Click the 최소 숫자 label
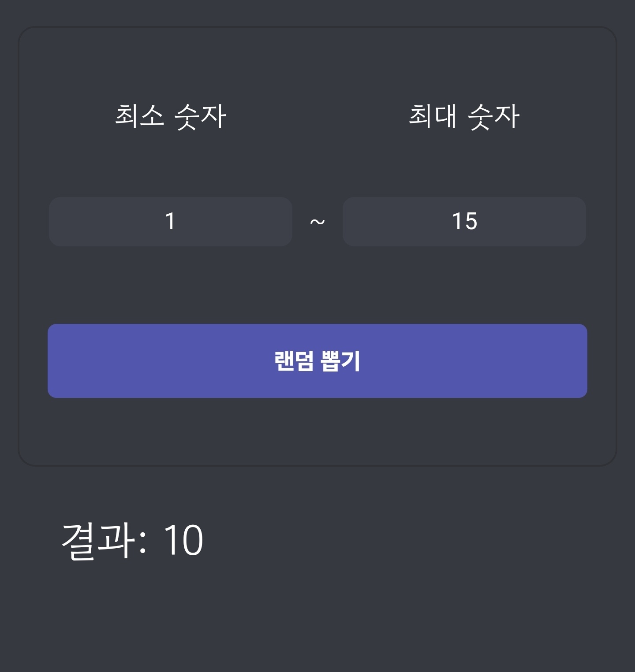Viewport: 635px width, 672px height. [x=170, y=116]
